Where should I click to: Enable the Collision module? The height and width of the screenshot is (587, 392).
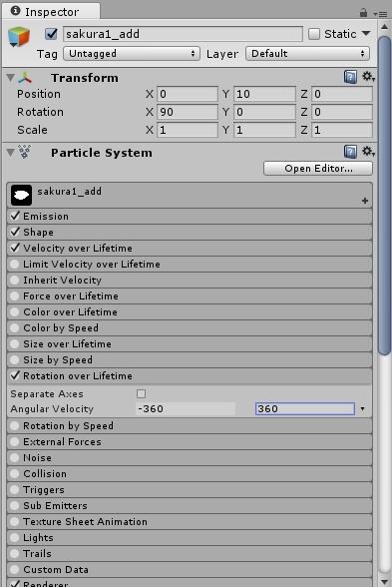15,473
